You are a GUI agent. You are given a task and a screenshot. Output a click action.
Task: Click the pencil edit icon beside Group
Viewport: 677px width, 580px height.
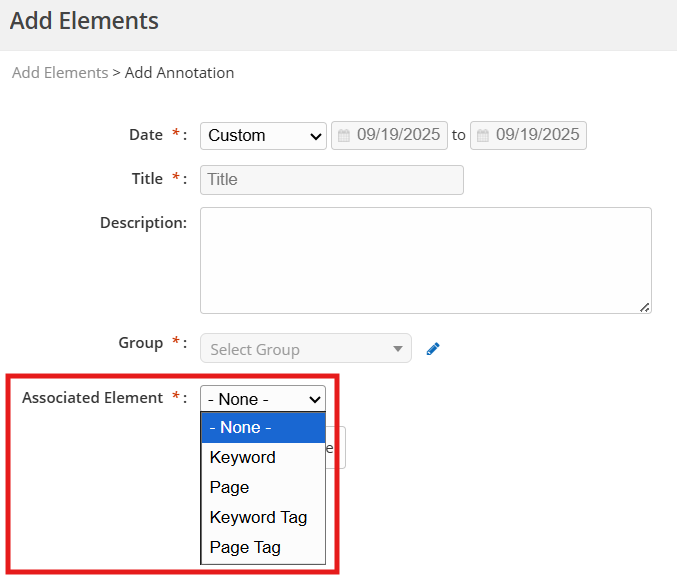(x=433, y=349)
